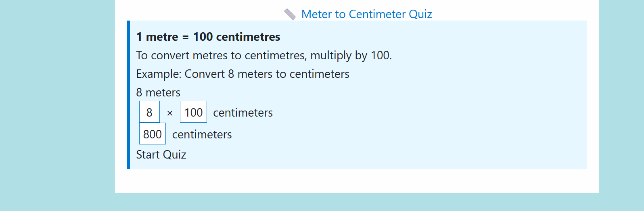Click the centimeters label beside the 800 box
Screen dimensions: 644x211
point(202,134)
